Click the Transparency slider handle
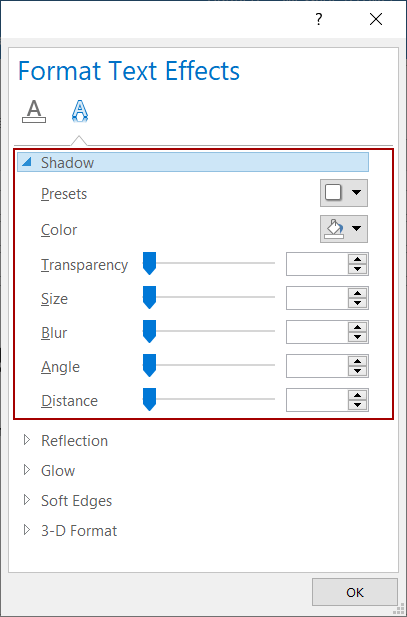Image resolution: width=407 pixels, height=617 pixels. tap(149, 264)
